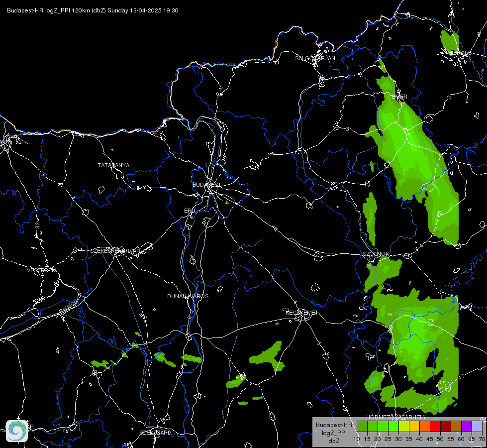Viewport: 487px width, 448px height.
Task: Click road number 82 label
Action: click(38, 225)
